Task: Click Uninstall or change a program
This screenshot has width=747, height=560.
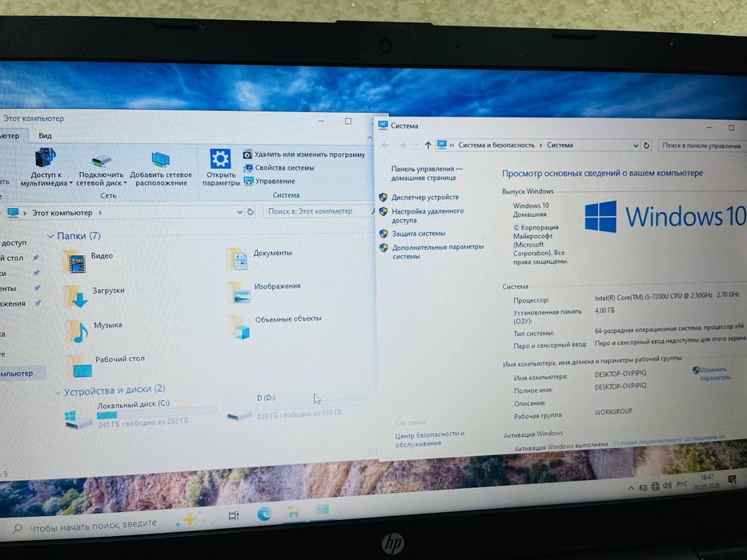Action: click(304, 154)
